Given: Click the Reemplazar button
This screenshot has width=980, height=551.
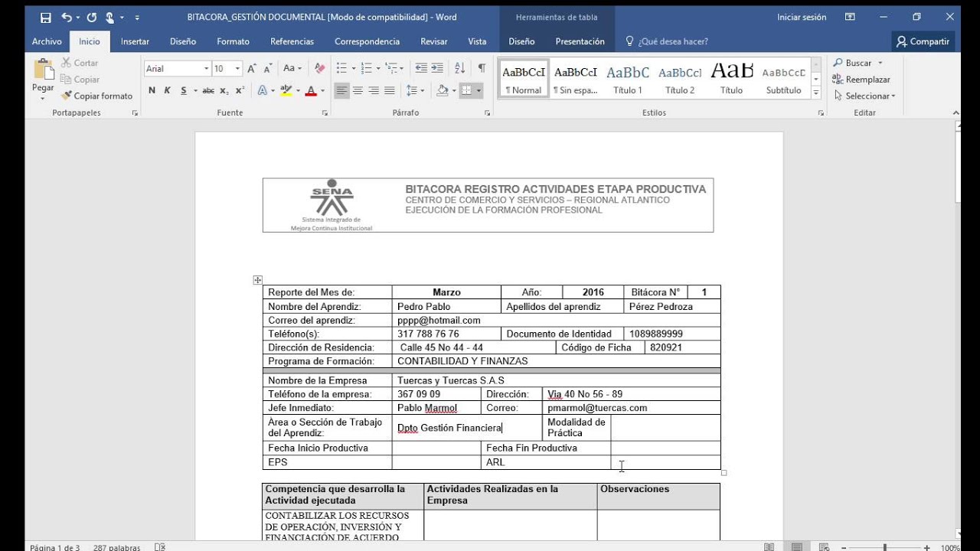Looking at the screenshot, I should tap(861, 80).
